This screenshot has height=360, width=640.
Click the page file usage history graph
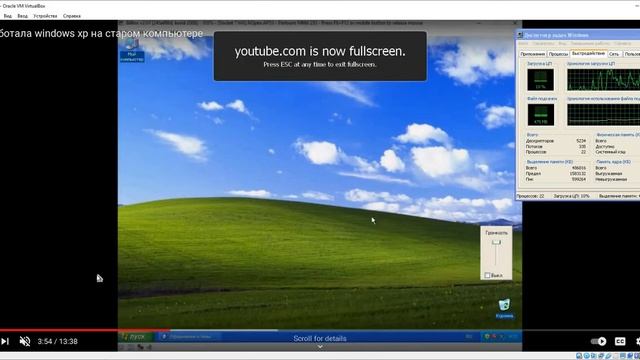tap(603, 115)
